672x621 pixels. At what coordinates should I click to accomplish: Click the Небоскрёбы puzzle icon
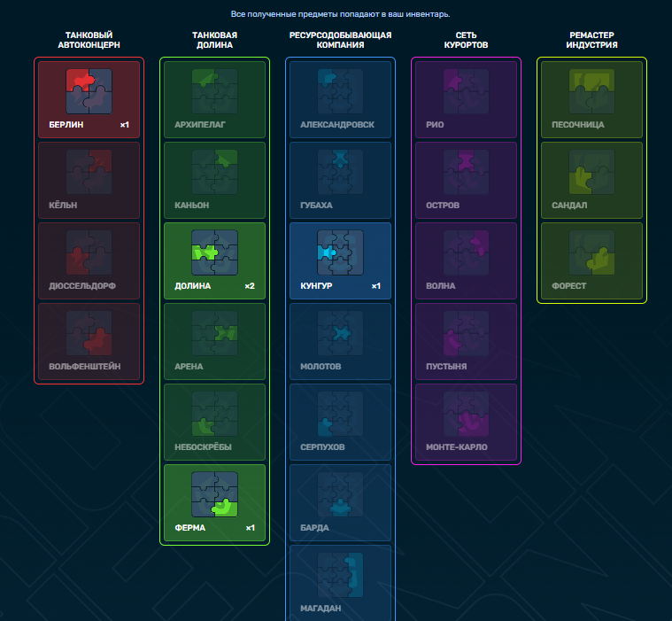coord(214,414)
